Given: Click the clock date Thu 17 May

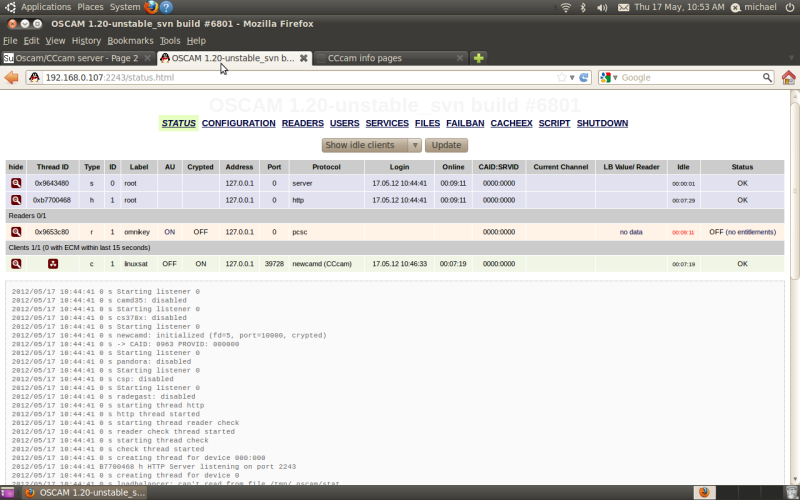Looking at the screenshot, I should click(679, 7).
